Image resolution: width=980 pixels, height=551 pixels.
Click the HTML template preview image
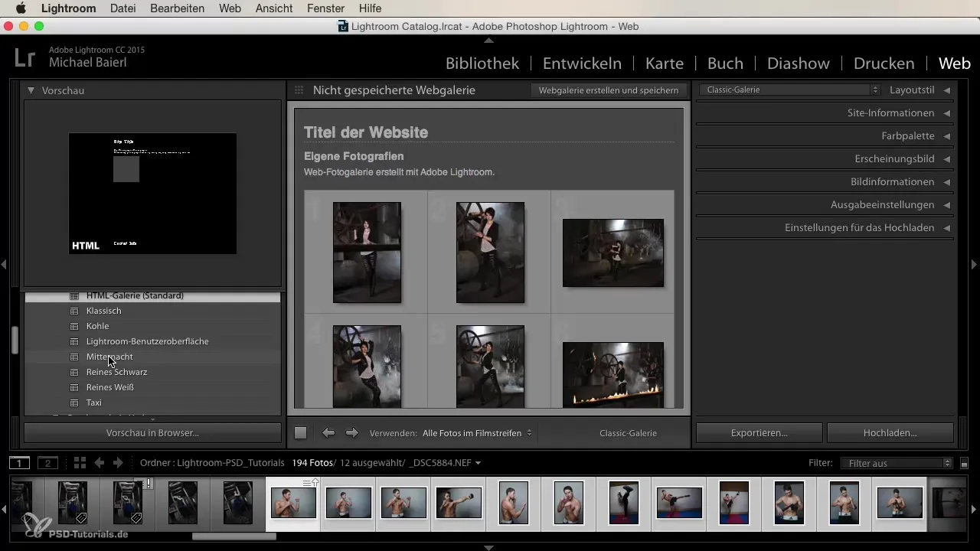[152, 194]
